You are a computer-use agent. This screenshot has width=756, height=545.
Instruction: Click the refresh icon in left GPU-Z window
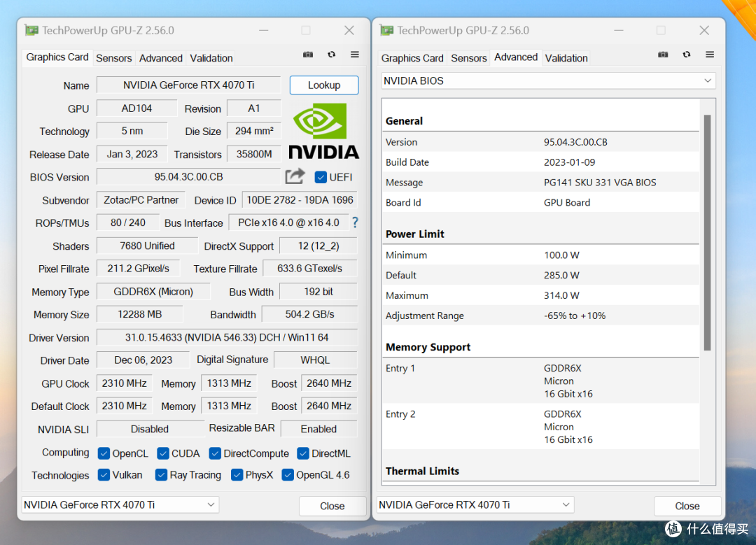click(x=331, y=55)
